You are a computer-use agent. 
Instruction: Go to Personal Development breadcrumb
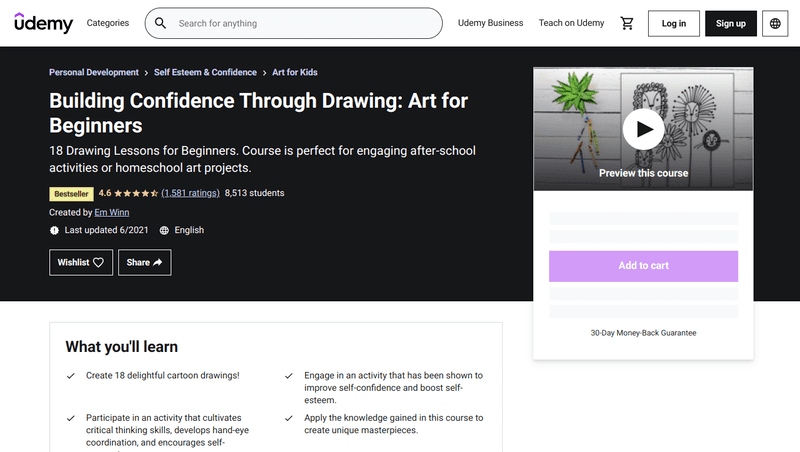[94, 72]
